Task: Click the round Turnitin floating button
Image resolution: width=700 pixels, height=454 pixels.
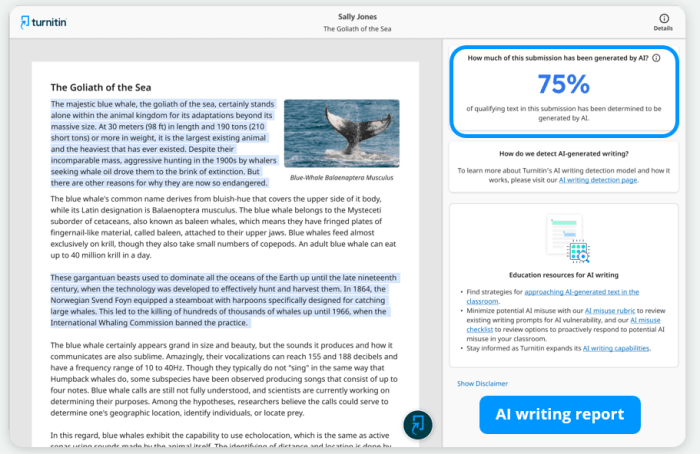Action: coord(417,425)
